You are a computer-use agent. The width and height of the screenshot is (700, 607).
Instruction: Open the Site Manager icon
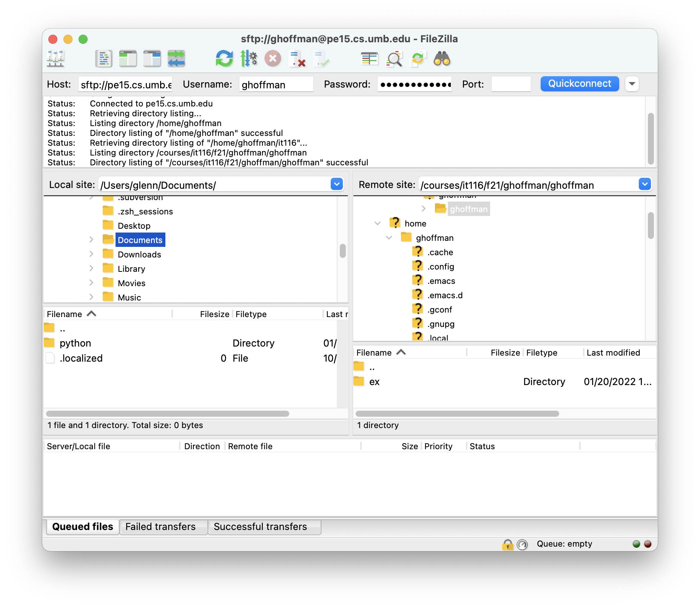click(x=56, y=59)
